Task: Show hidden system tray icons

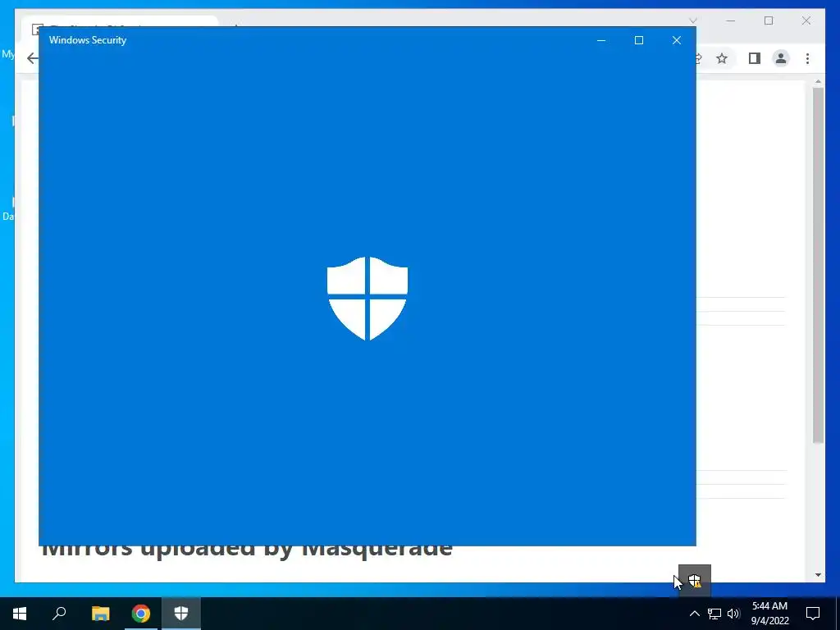Action: 694,614
